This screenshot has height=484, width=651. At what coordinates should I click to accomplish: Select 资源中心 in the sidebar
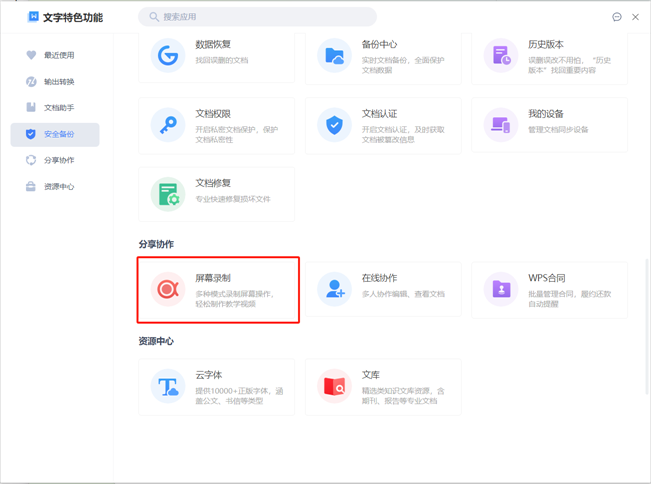pos(58,186)
